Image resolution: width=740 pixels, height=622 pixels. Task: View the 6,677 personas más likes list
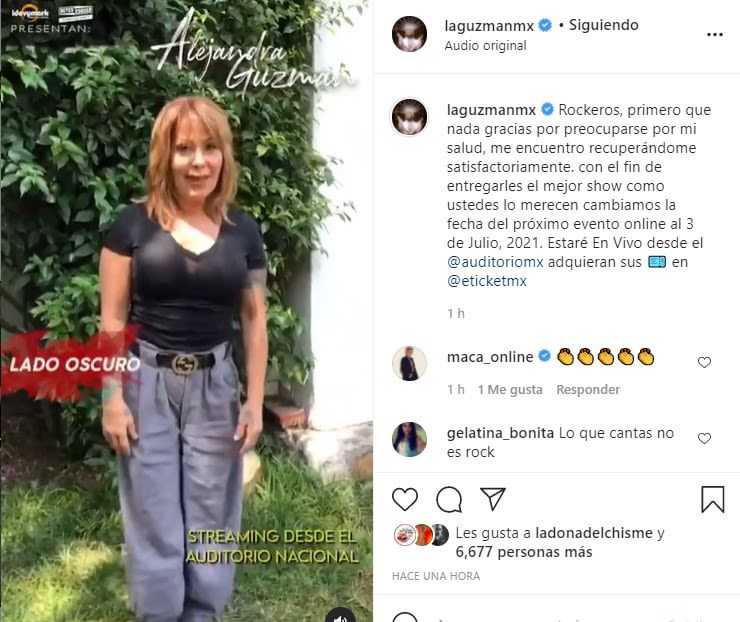pos(523,552)
